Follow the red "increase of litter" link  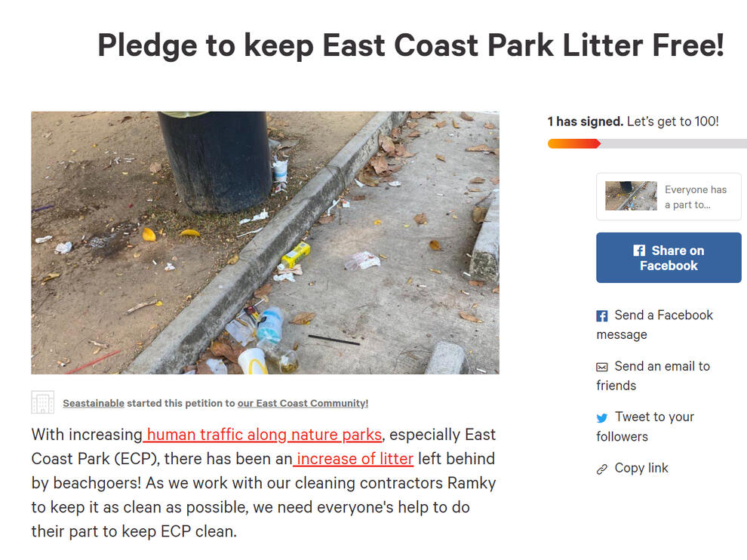355,458
